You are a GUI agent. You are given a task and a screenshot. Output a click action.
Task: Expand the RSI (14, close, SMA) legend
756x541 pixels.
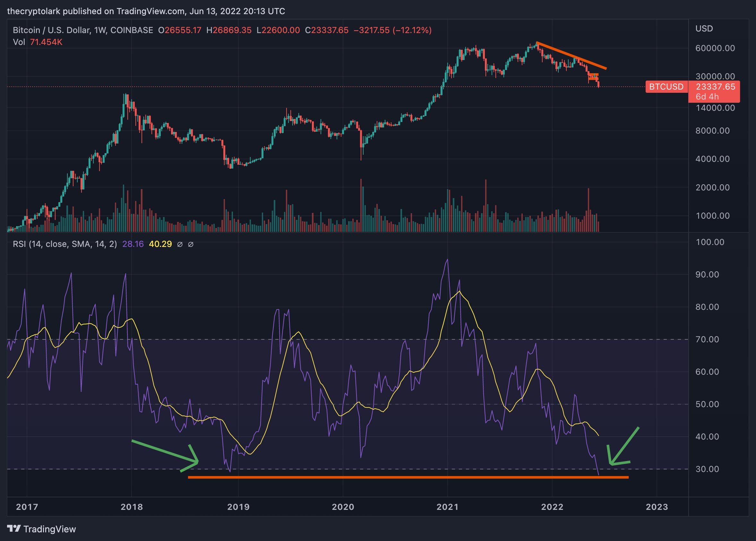64,244
